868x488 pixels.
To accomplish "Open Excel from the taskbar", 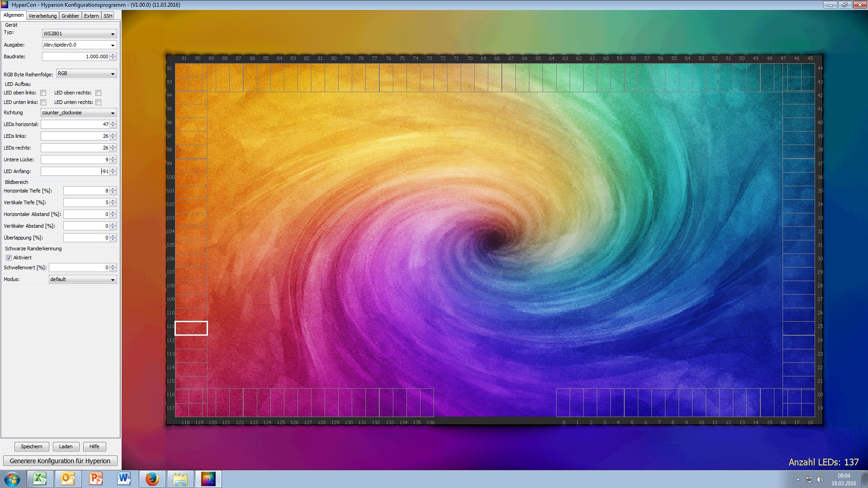I will pos(40,479).
